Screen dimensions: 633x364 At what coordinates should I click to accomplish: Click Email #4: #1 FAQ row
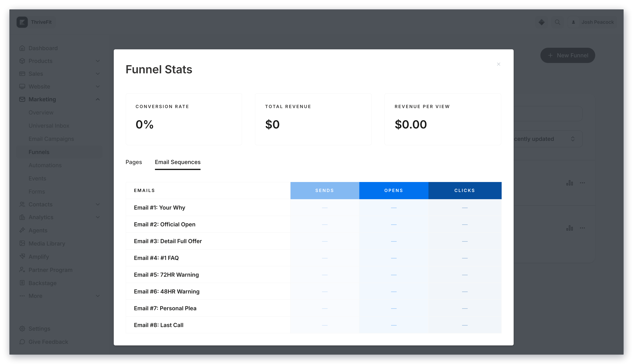point(314,258)
